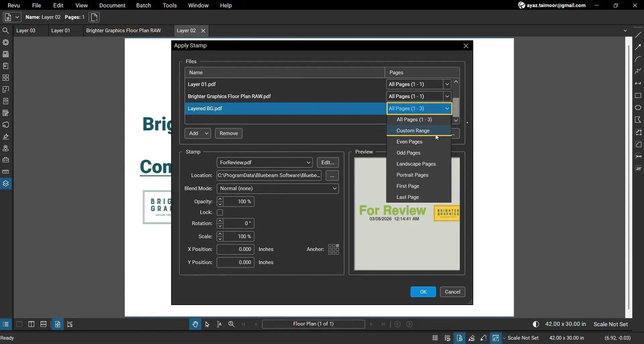Switch to side-by-side split view
Image resolution: width=644 pixels, height=344 pixels.
[x=31, y=324]
